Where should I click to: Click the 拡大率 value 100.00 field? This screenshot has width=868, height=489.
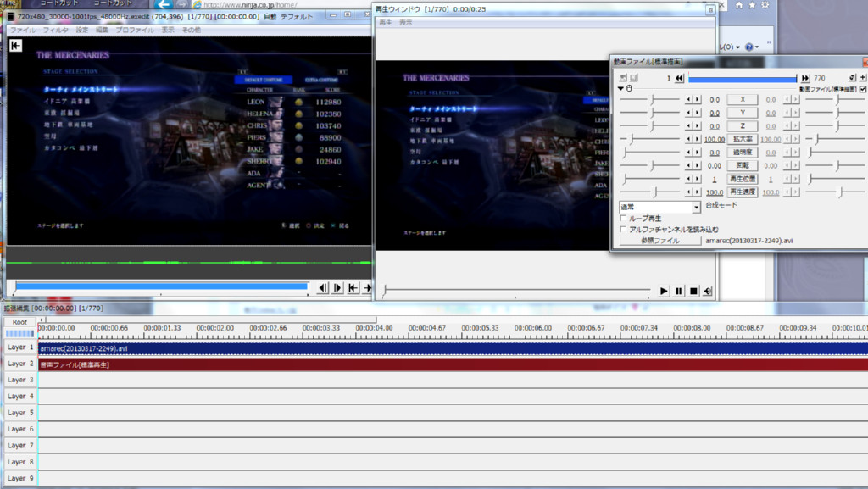[714, 139]
